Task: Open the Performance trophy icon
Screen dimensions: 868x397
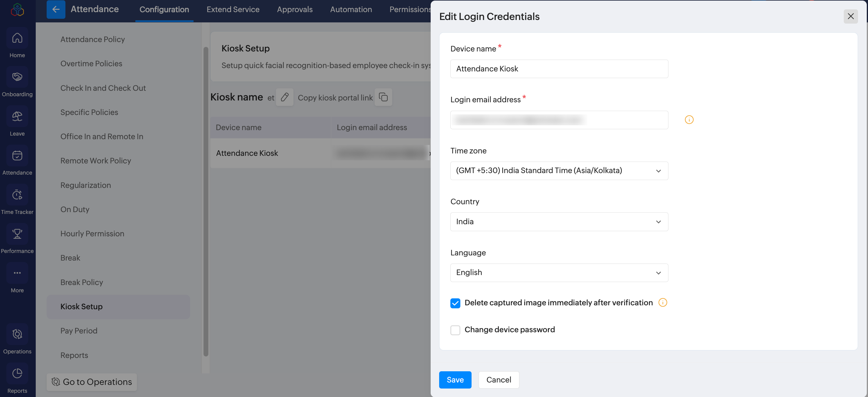Action: tap(17, 234)
